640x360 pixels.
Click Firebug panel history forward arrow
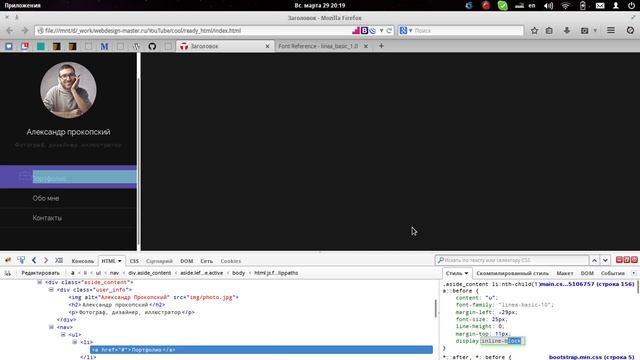46,260
